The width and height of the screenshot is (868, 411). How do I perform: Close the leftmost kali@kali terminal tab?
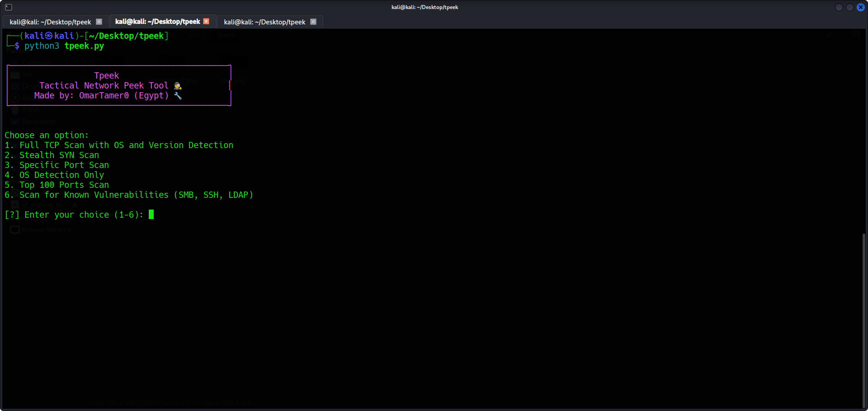point(99,22)
